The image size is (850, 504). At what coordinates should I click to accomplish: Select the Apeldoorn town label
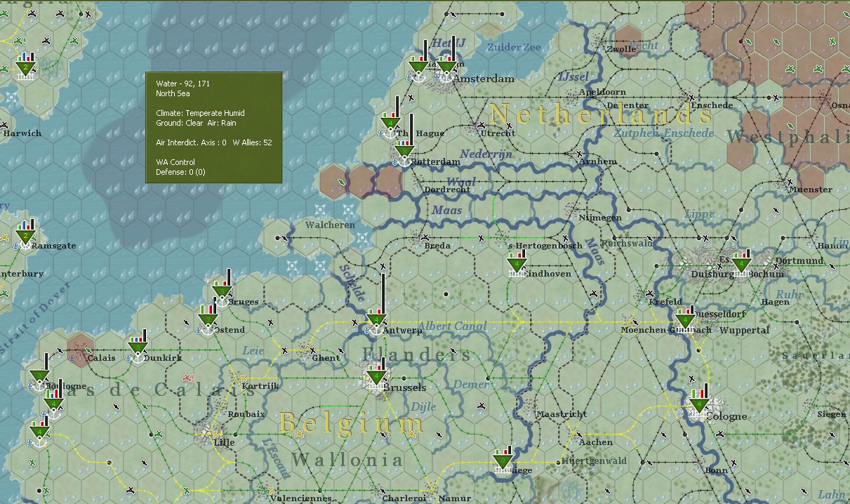[602, 92]
